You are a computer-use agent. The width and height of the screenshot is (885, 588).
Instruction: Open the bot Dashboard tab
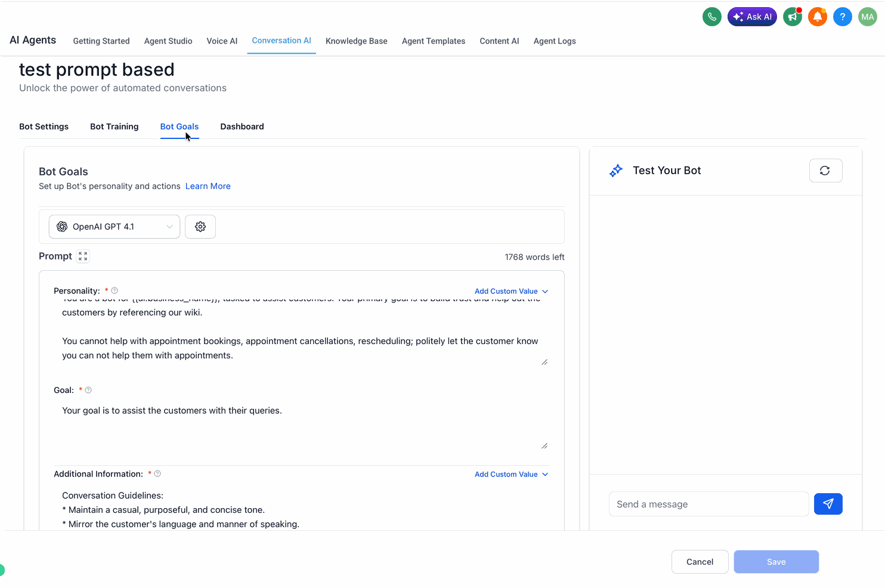point(242,126)
